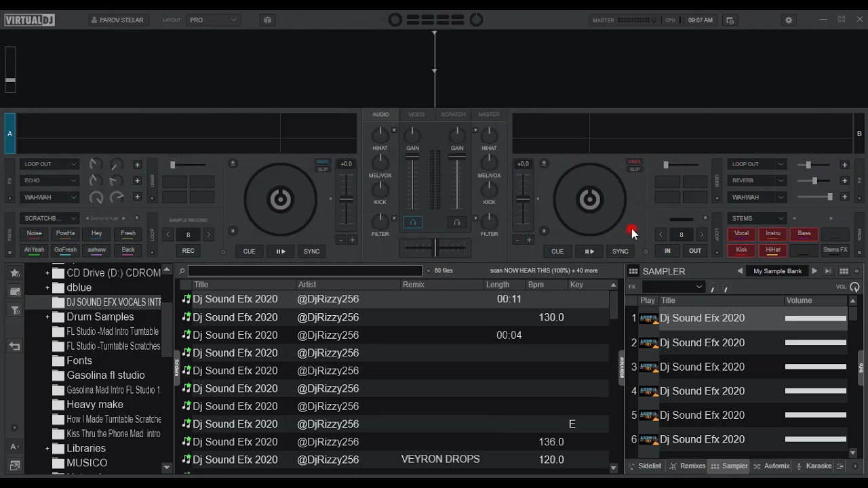This screenshot has height=488, width=868.
Task: Click the plus button beside REVERB effect
Action: point(844,181)
